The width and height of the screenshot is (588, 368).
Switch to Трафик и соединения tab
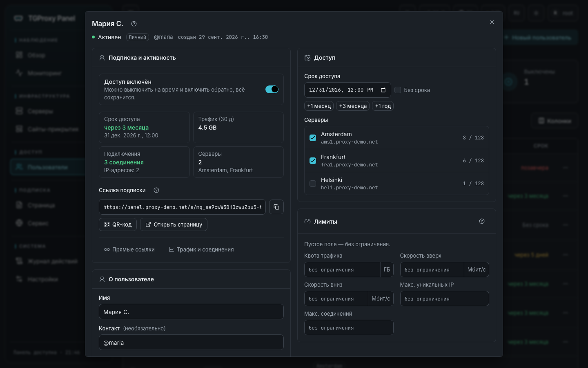point(201,249)
